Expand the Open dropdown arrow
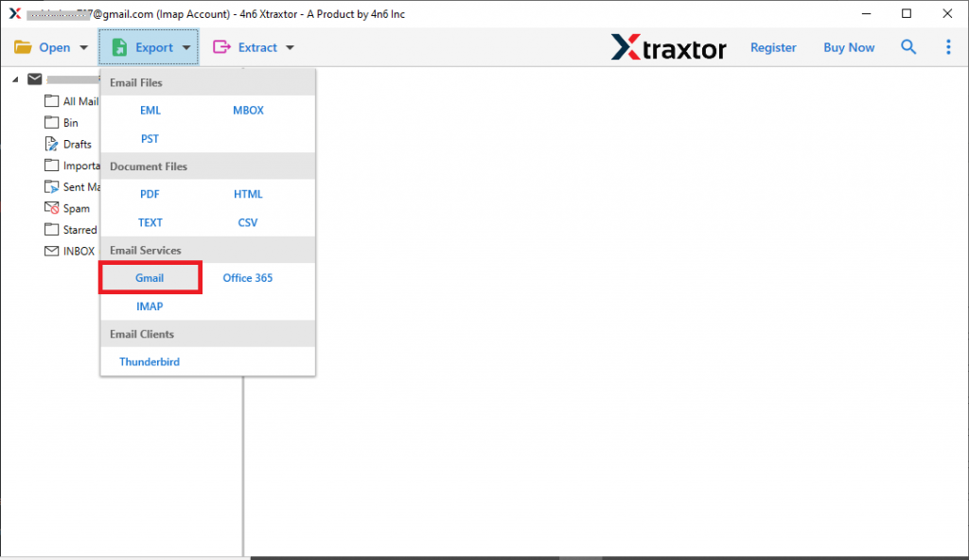The height and width of the screenshot is (560, 969). click(83, 46)
